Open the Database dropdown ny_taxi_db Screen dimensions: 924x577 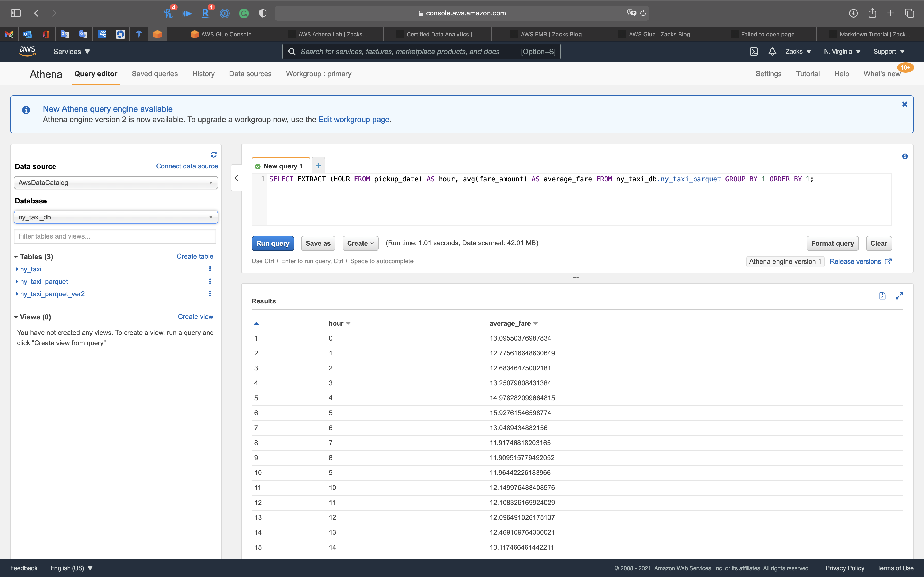(116, 217)
